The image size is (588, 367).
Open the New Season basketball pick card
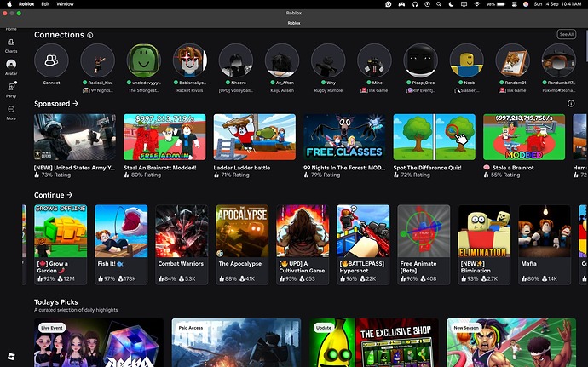click(x=511, y=342)
